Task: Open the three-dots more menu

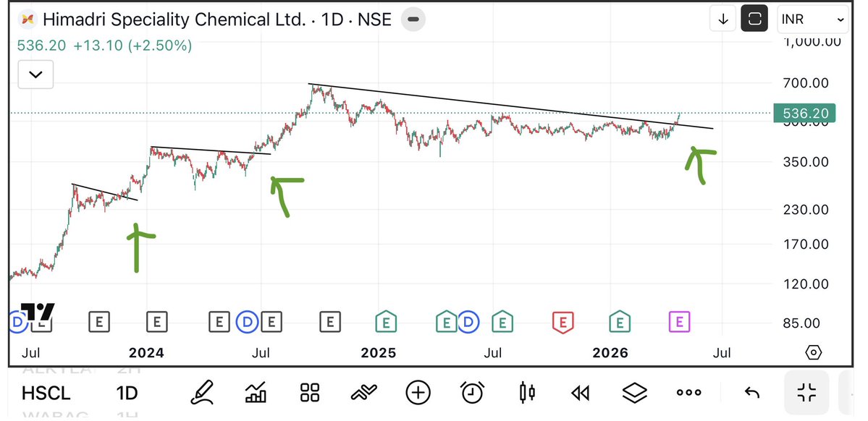Action: click(689, 393)
